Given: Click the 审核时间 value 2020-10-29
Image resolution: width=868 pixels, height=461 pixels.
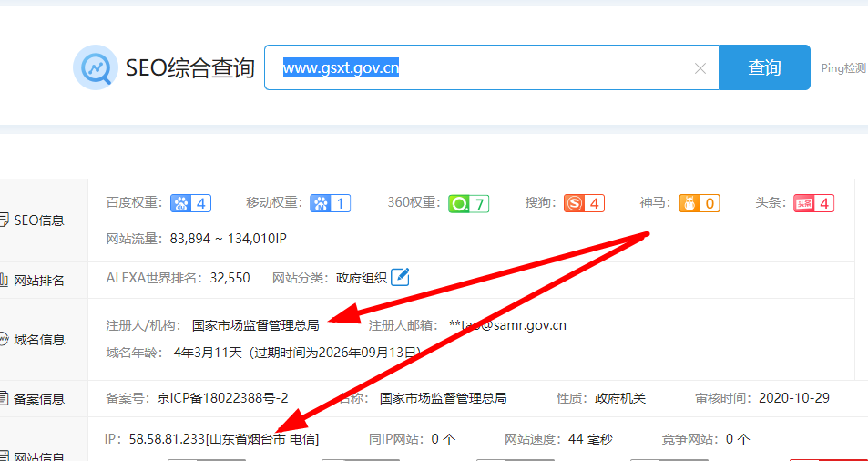Looking at the screenshot, I should point(794,398).
